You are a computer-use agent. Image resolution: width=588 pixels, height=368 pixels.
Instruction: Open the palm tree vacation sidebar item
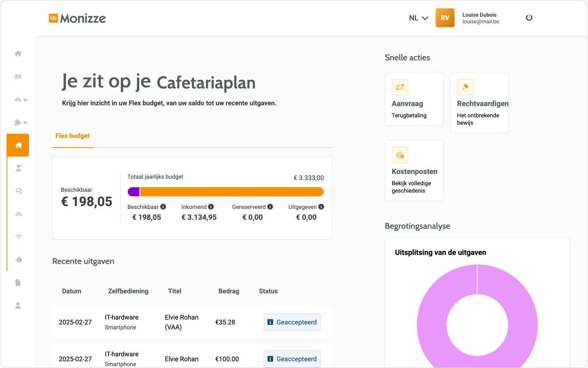pyautogui.click(x=18, y=168)
